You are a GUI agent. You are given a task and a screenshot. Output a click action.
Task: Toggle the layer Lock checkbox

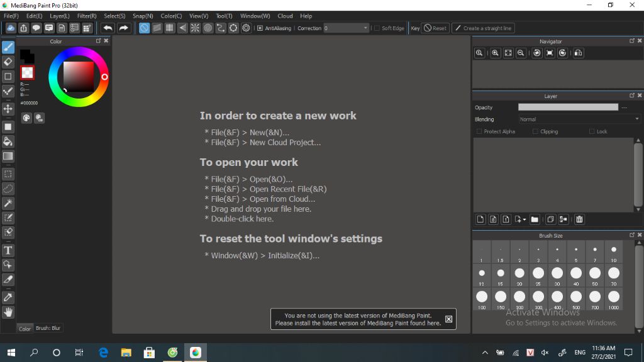pos(592,131)
